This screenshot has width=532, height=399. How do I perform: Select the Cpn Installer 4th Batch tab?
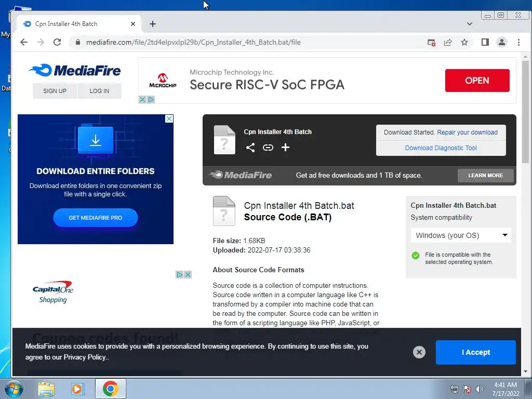coord(79,24)
